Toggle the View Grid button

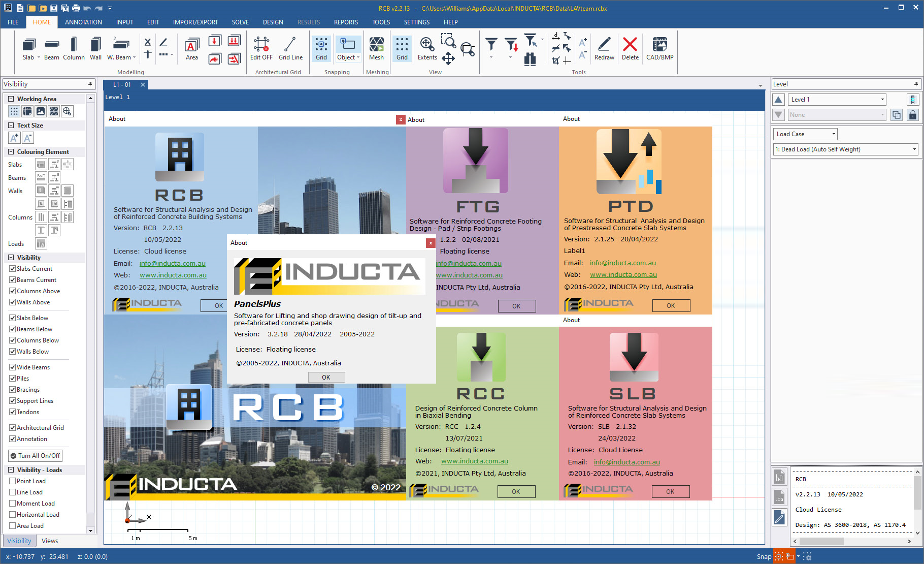[x=402, y=49]
